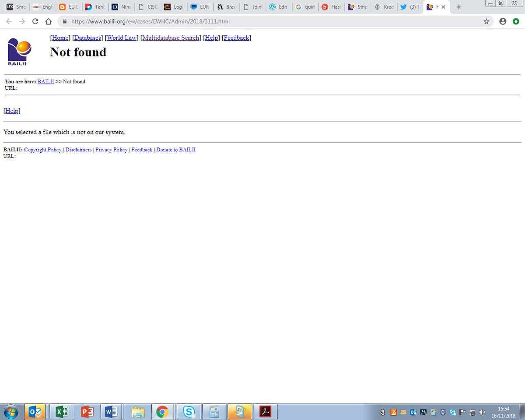The height and width of the screenshot is (420, 525).
Task: Click the envelope mail tray icon
Action: (x=403, y=412)
